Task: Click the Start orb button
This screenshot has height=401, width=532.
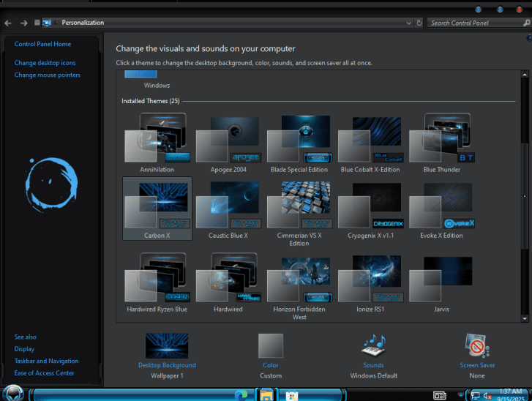Action: (12, 394)
